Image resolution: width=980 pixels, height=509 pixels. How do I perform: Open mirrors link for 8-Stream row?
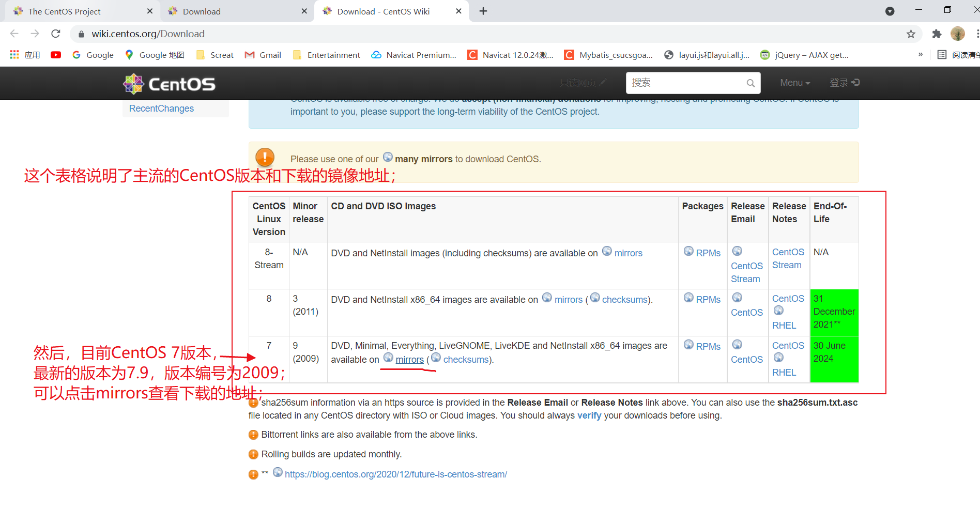pos(628,253)
